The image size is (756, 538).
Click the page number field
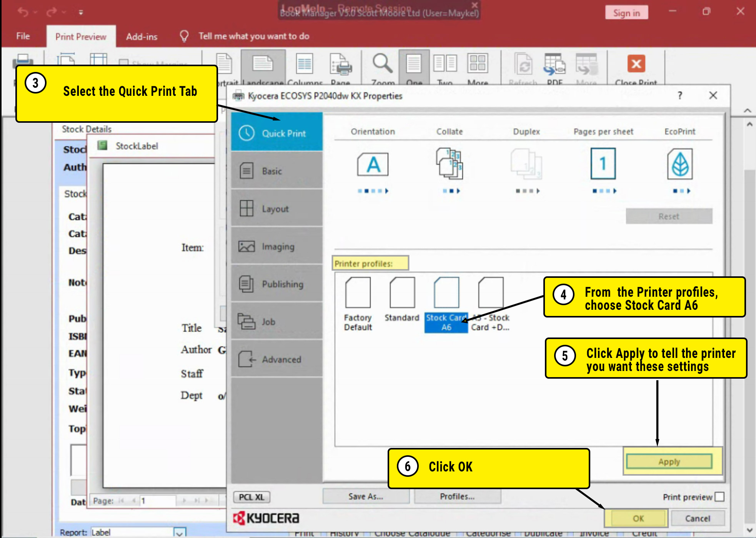point(158,501)
